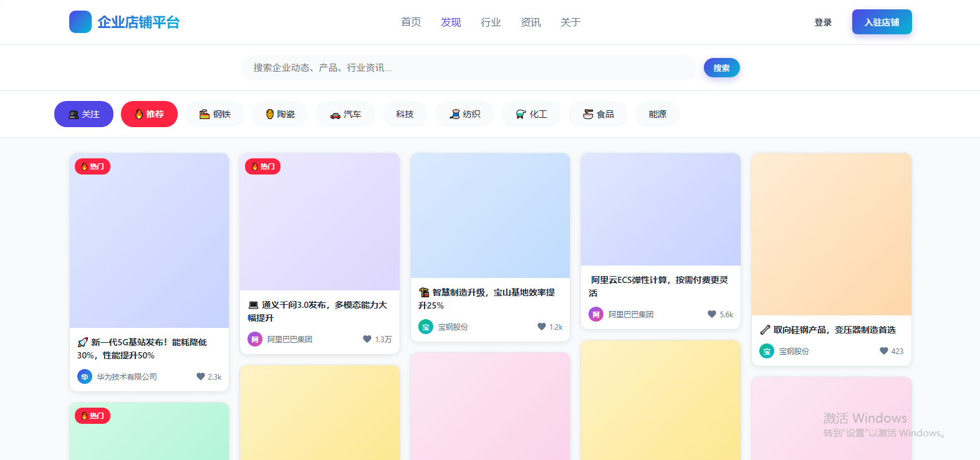Click the 登录 link
Viewport: 980px width, 460px height.
pyautogui.click(x=823, y=22)
